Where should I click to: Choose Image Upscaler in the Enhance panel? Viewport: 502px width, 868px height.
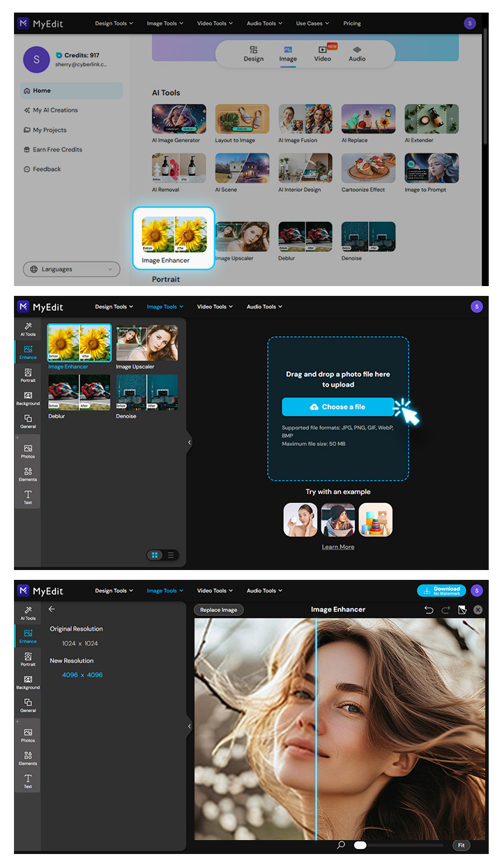click(x=147, y=347)
